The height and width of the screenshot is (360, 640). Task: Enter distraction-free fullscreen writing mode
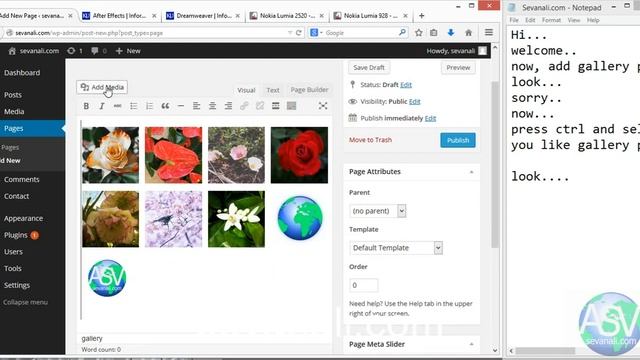323,106
